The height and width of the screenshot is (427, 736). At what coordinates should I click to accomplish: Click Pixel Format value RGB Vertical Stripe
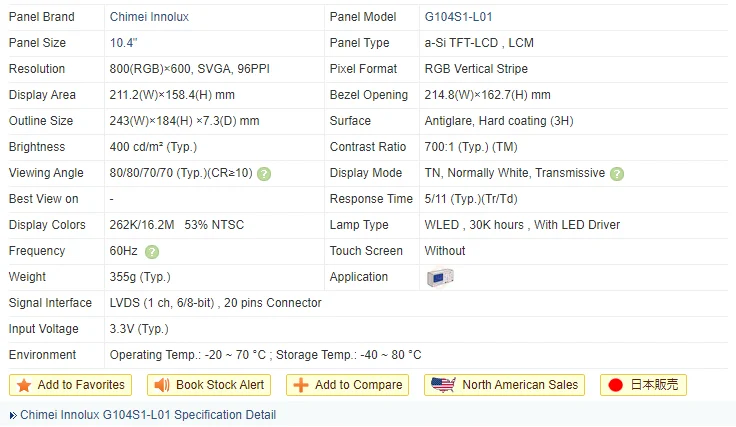(476, 69)
